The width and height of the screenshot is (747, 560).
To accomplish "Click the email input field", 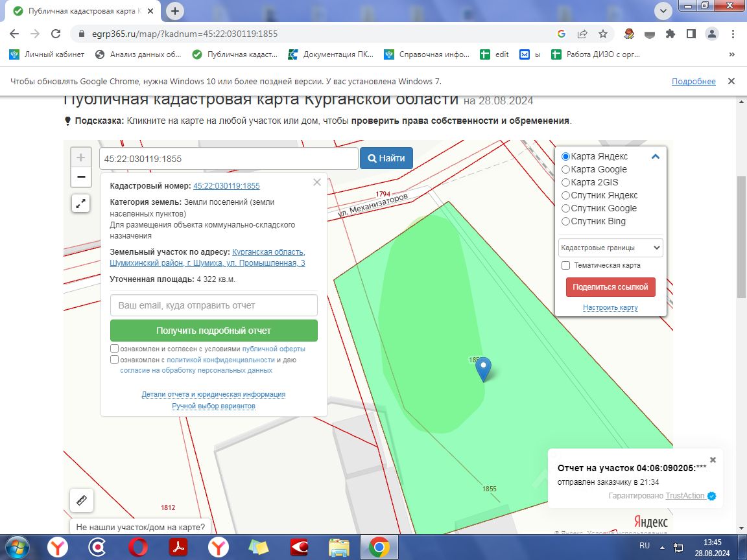I will 213,305.
